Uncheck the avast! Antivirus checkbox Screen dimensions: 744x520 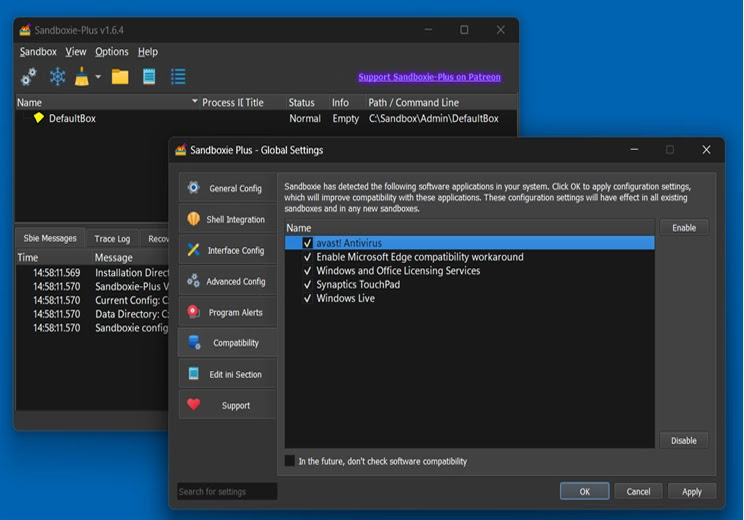click(x=307, y=243)
